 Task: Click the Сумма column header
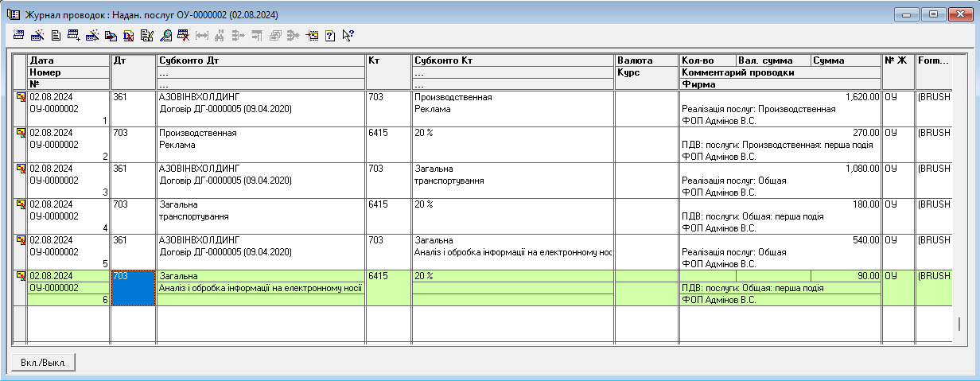[846, 60]
